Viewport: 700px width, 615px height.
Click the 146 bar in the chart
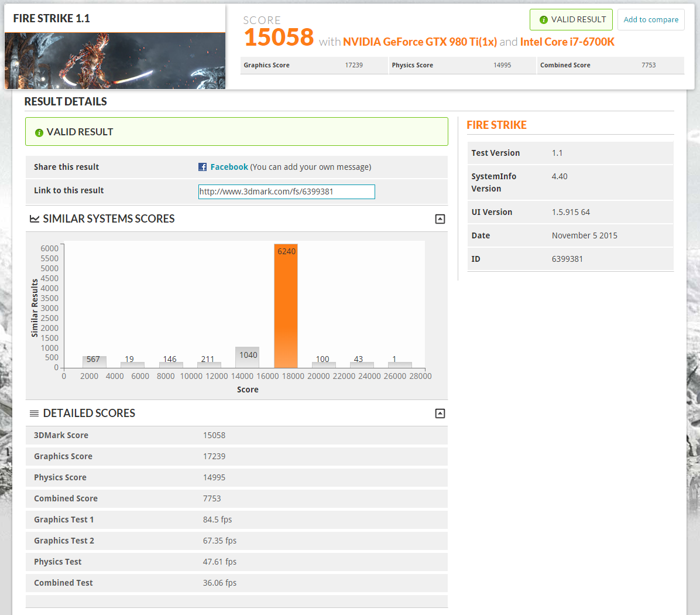tap(171, 365)
